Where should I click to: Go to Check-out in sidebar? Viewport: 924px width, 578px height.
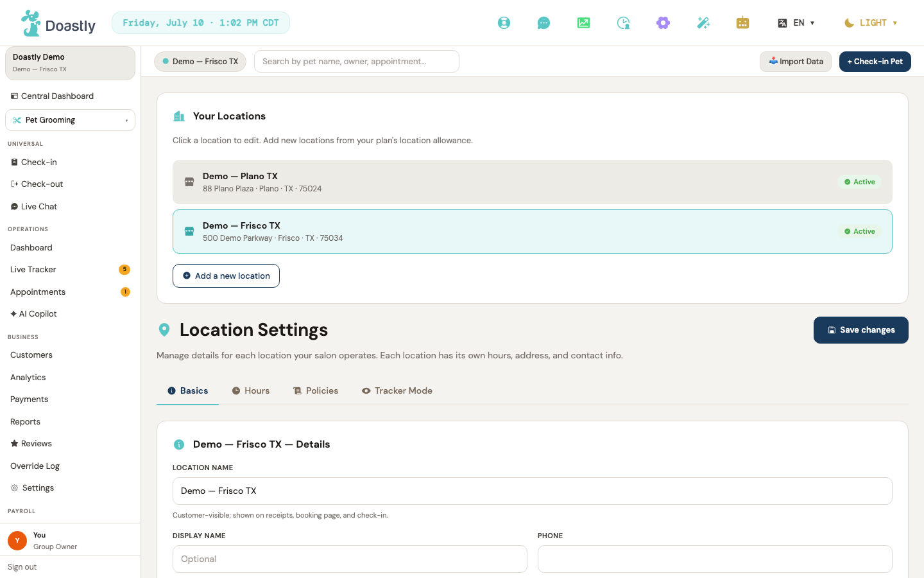pos(70,184)
